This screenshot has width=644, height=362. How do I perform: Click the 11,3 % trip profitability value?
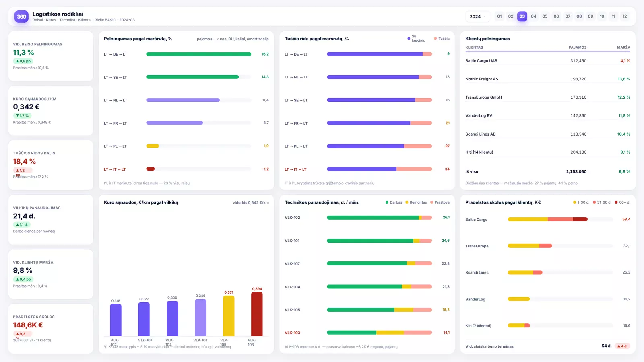point(23,53)
